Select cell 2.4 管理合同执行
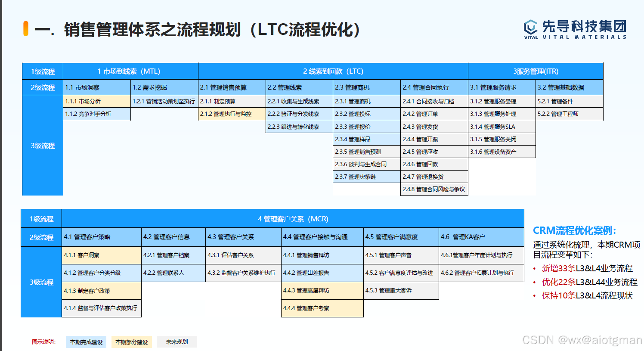This screenshot has width=644, height=351. pos(434,87)
